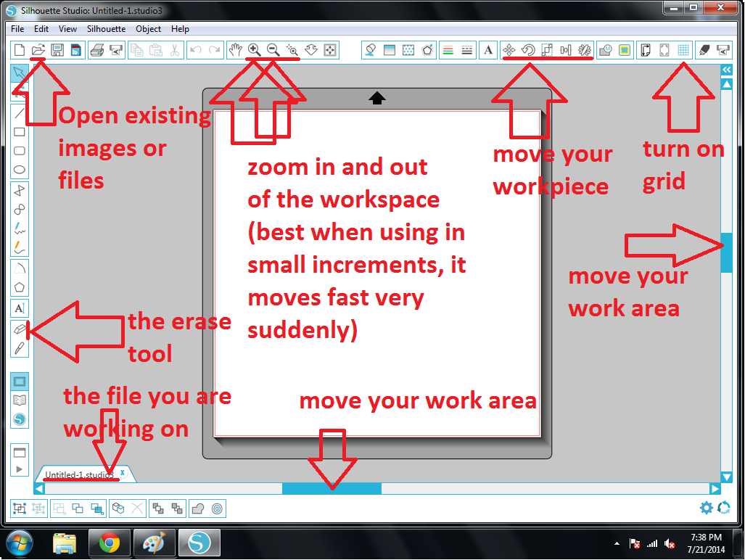
Task: Open the Page Settings panel
Action: pyautogui.click(x=645, y=50)
